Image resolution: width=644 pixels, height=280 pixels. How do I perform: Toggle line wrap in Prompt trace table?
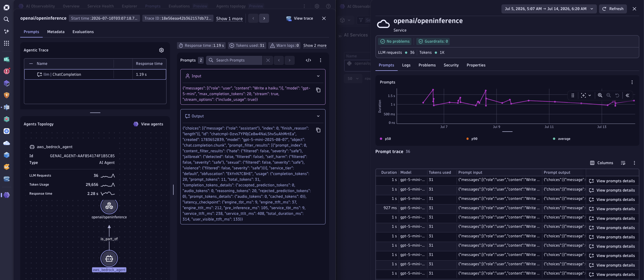coord(623,163)
